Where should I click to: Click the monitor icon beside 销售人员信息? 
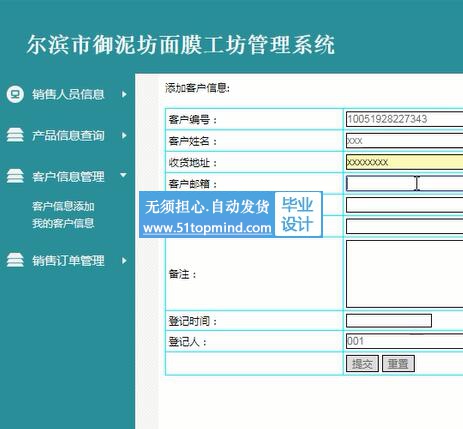coord(15,94)
